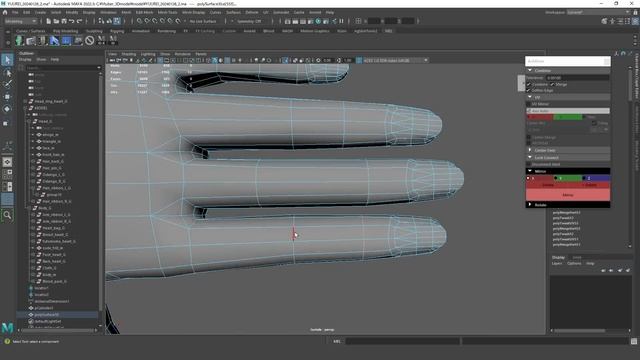The height and width of the screenshot is (360, 640).
Task: Click the right red button under the Z axis radio in Mirror
Action: tap(589, 185)
